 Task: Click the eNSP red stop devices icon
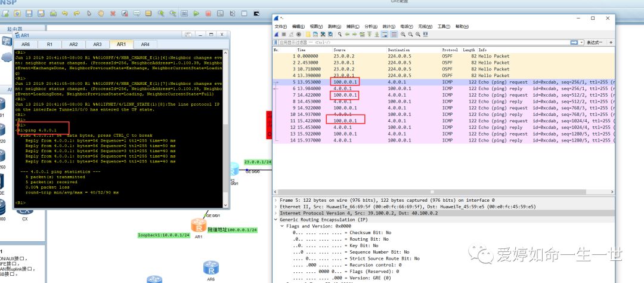tap(208, 13)
